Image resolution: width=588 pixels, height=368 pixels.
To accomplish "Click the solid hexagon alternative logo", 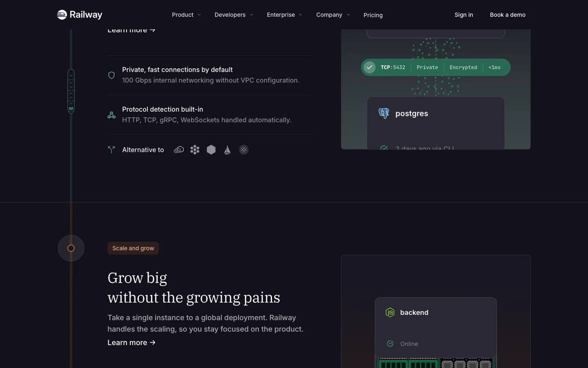I will point(211,150).
